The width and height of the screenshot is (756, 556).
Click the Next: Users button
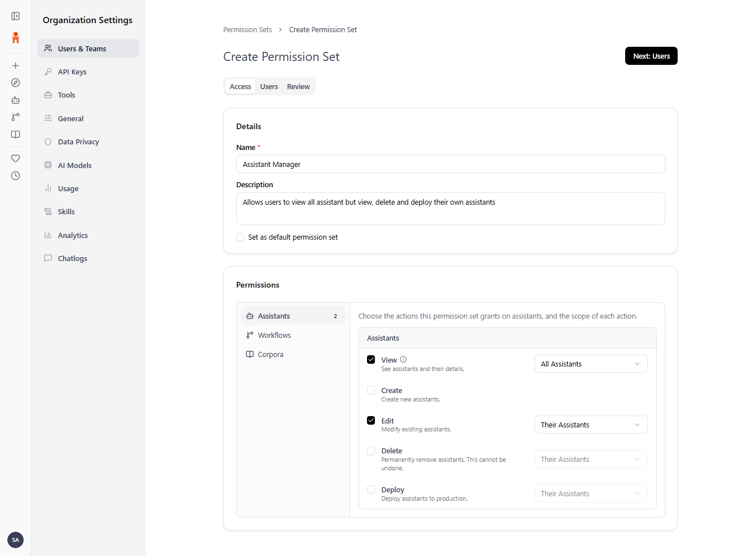651,56
